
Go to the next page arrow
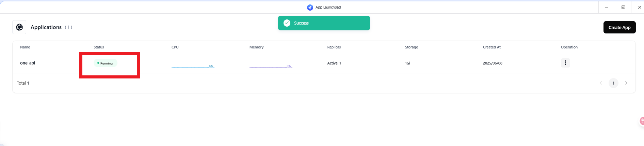point(626,83)
